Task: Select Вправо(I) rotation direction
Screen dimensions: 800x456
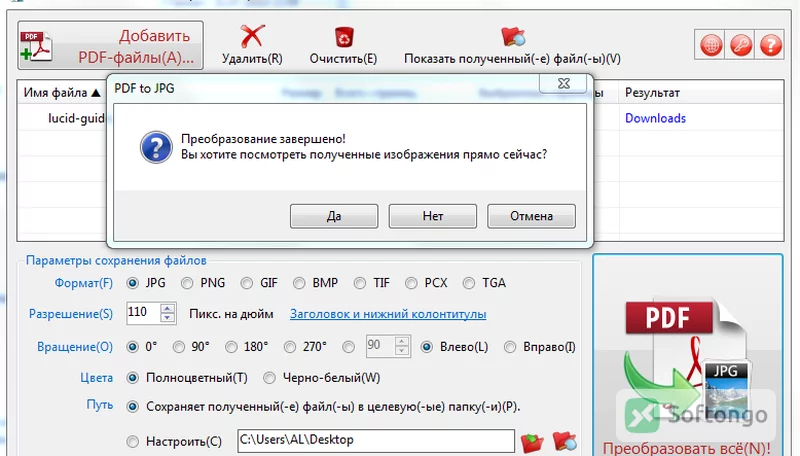Action: [510, 347]
